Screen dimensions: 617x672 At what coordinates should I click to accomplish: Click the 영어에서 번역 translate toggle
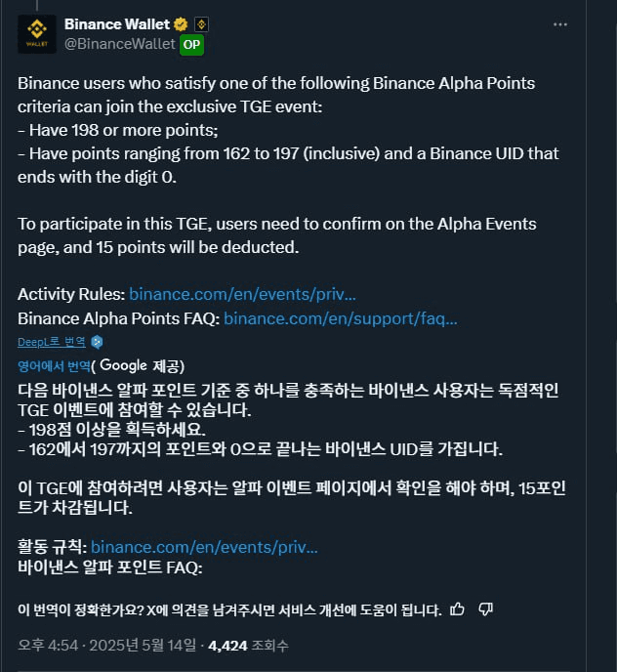pyautogui.click(x=54, y=366)
